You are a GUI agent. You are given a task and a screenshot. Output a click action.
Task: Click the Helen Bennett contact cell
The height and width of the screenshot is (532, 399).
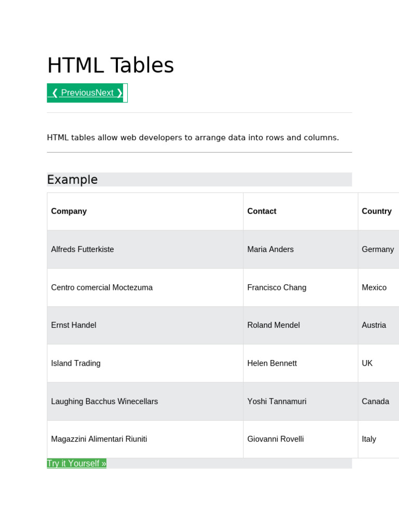[272, 363]
